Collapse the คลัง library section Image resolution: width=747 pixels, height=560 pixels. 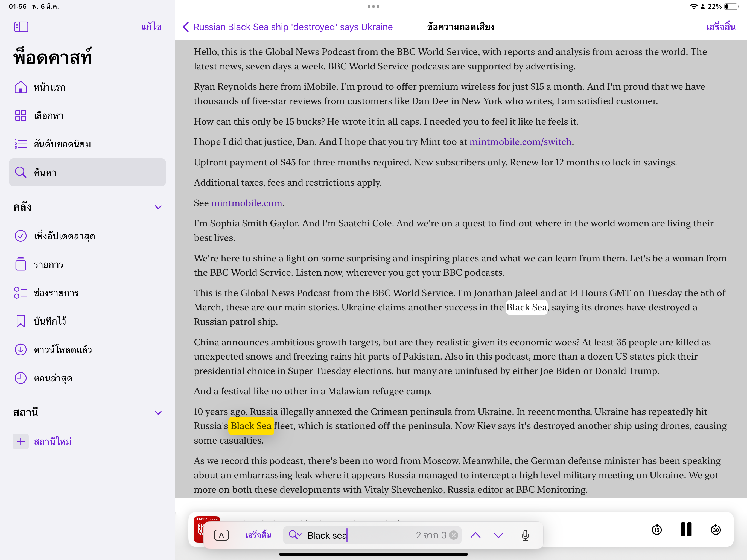[x=158, y=207]
